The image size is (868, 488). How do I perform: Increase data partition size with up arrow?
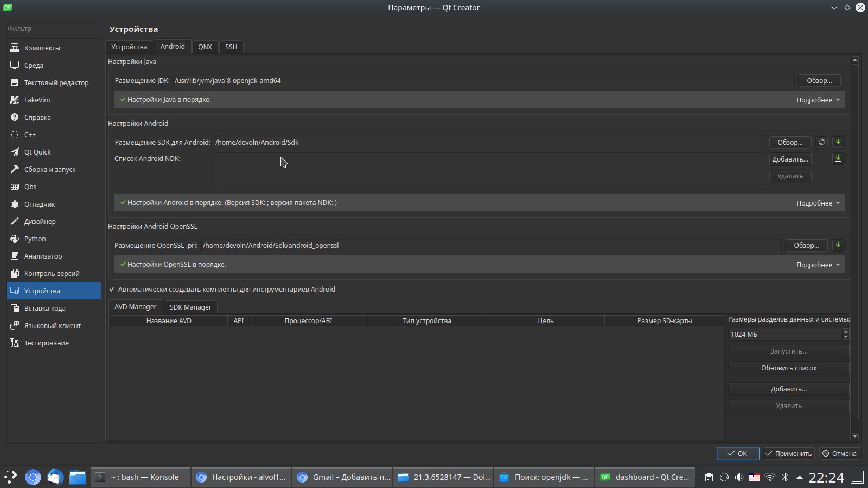coord(845,331)
